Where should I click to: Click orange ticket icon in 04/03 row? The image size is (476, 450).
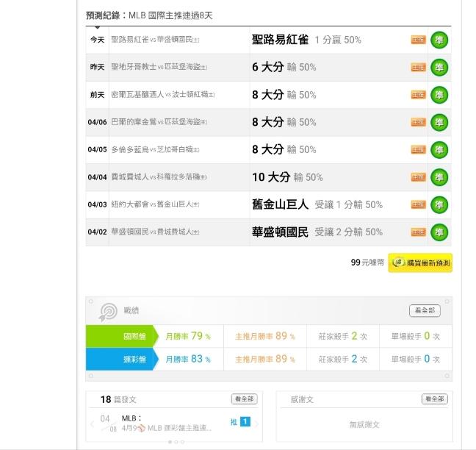tap(418, 205)
